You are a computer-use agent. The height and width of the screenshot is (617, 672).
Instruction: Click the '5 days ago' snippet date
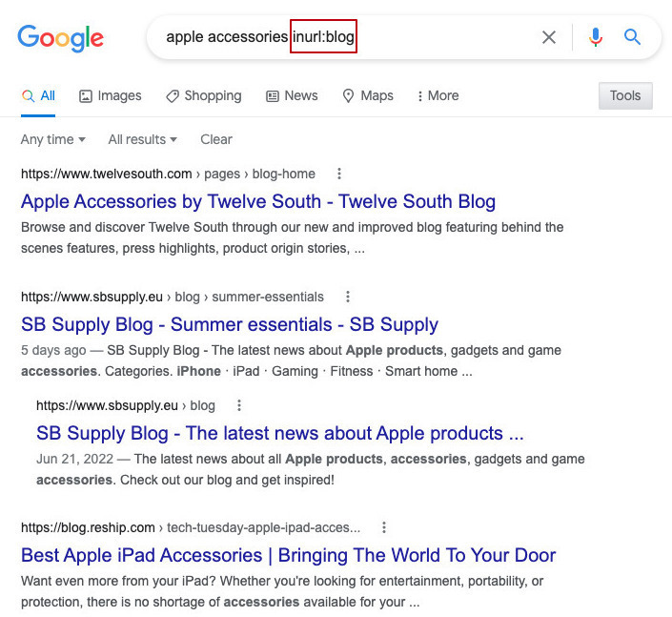tap(53, 350)
